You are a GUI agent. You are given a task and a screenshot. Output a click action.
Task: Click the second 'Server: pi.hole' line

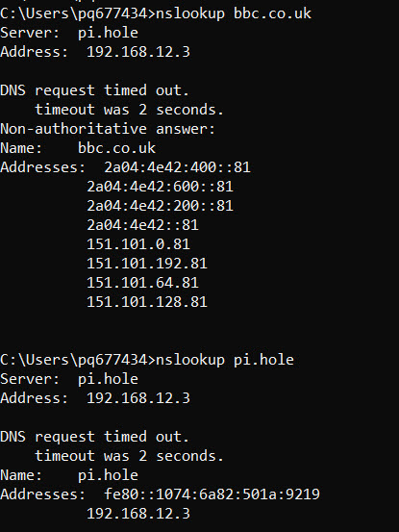[69, 379]
